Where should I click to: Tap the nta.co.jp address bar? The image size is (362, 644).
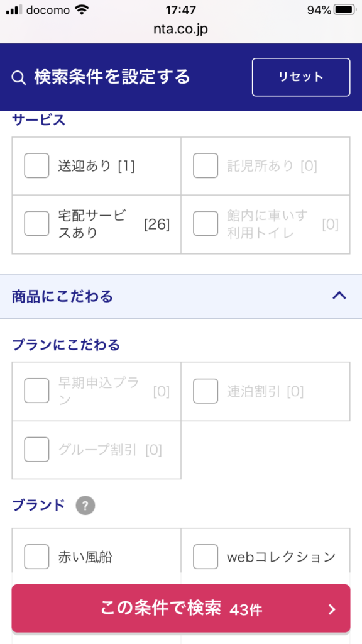[x=181, y=30]
